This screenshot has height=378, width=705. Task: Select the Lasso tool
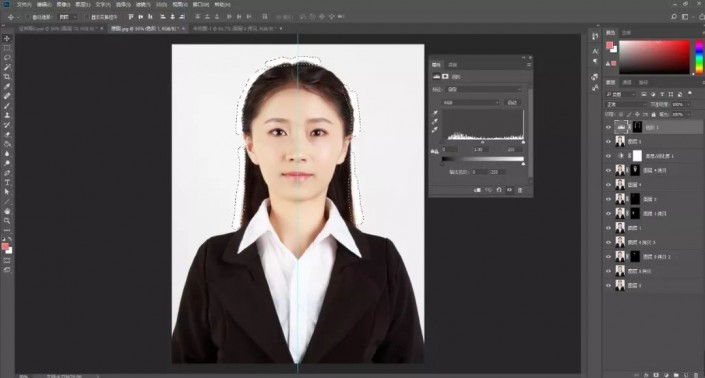(7, 58)
